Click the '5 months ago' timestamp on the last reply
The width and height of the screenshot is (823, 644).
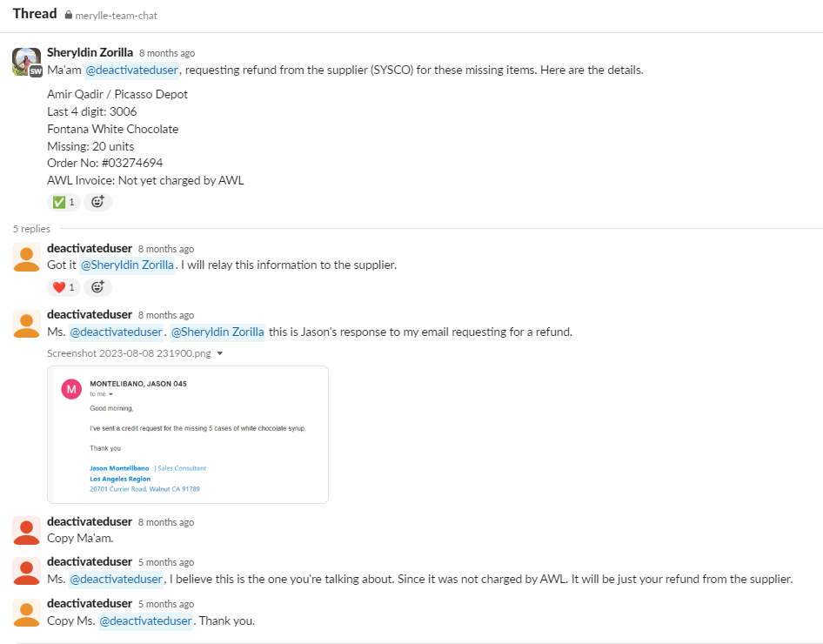point(166,604)
